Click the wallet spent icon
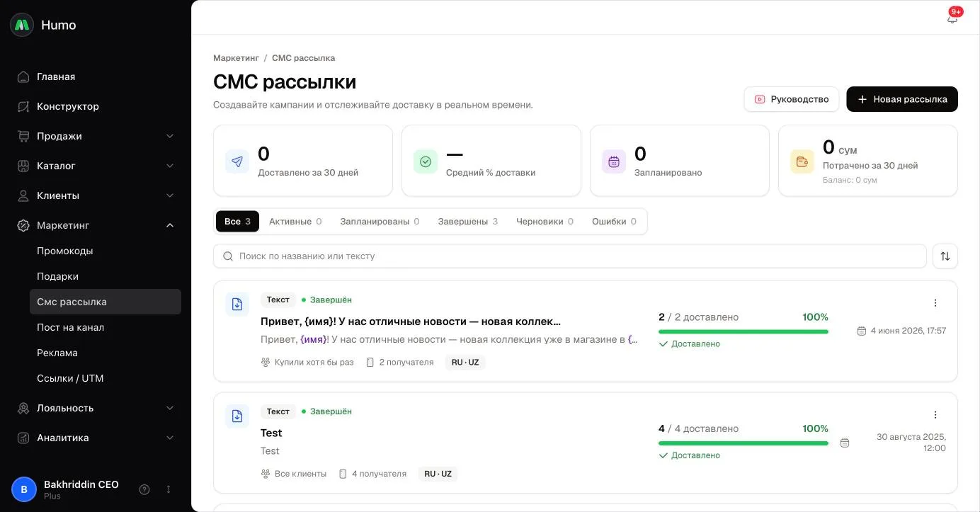980x512 pixels. click(802, 161)
